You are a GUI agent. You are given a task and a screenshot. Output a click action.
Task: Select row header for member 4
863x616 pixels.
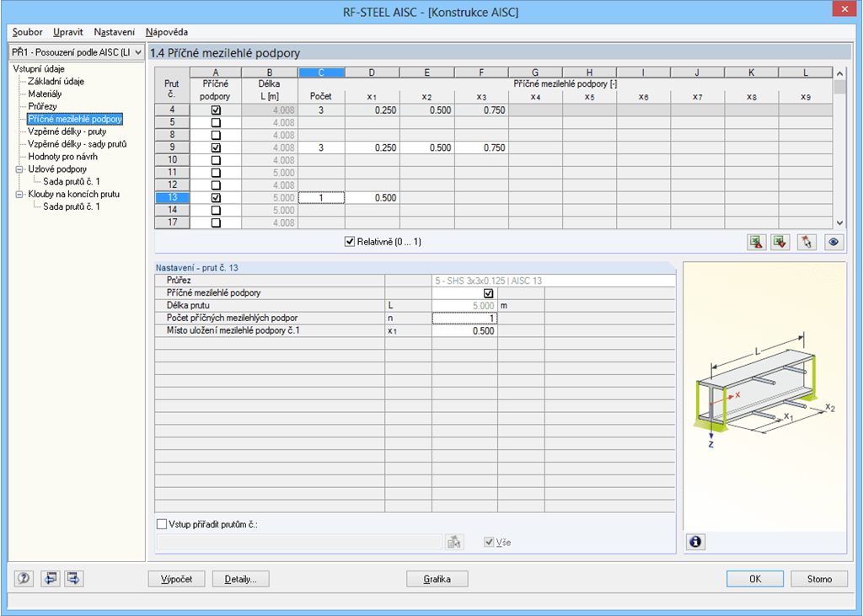click(x=172, y=110)
